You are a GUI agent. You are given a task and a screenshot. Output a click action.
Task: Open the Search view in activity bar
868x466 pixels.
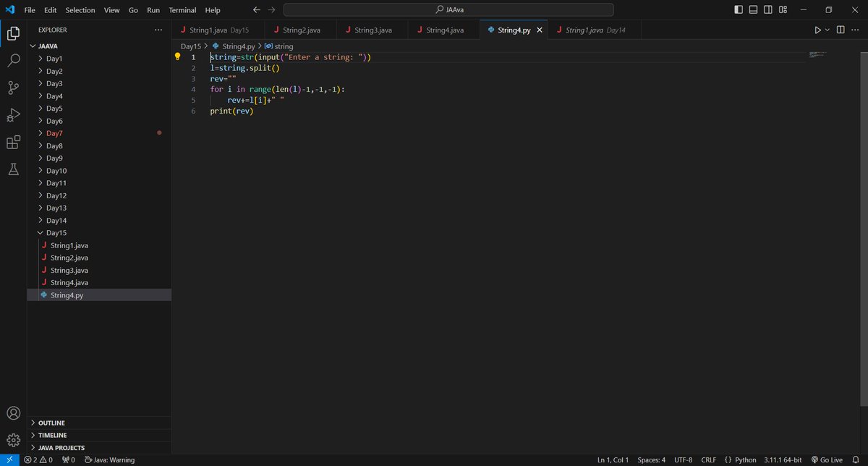[x=13, y=61]
